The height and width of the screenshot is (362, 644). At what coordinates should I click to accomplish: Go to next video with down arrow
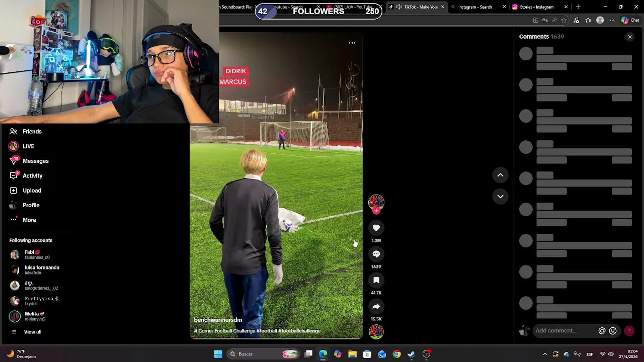501,197
